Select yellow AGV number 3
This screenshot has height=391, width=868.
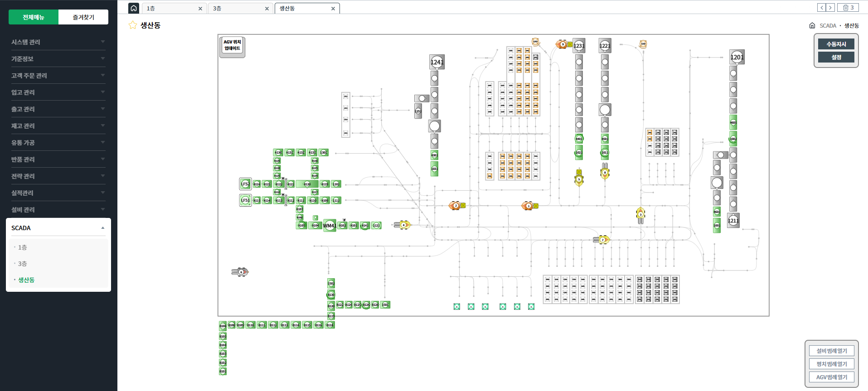click(640, 215)
